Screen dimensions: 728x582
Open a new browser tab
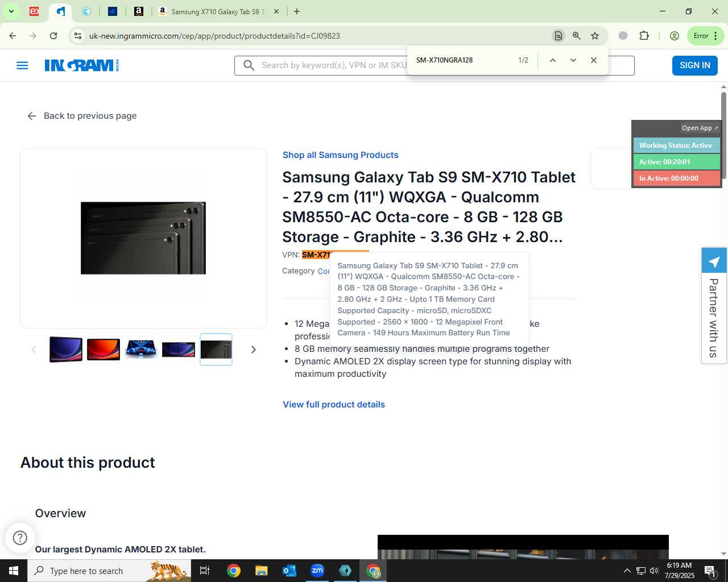297,11
